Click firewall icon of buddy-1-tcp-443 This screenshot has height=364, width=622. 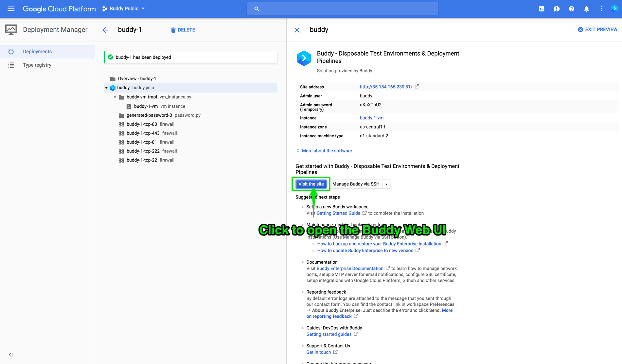click(x=121, y=133)
